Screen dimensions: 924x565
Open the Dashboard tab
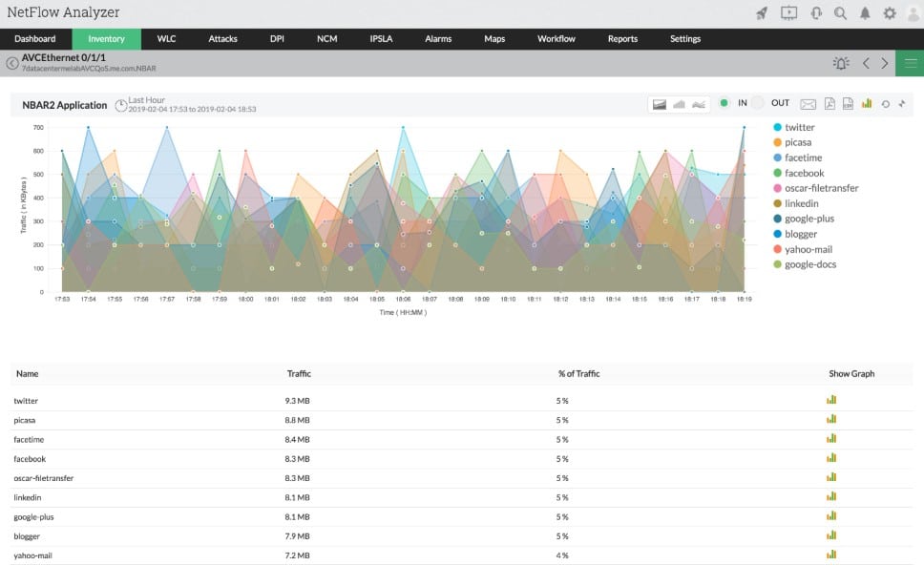pos(34,39)
